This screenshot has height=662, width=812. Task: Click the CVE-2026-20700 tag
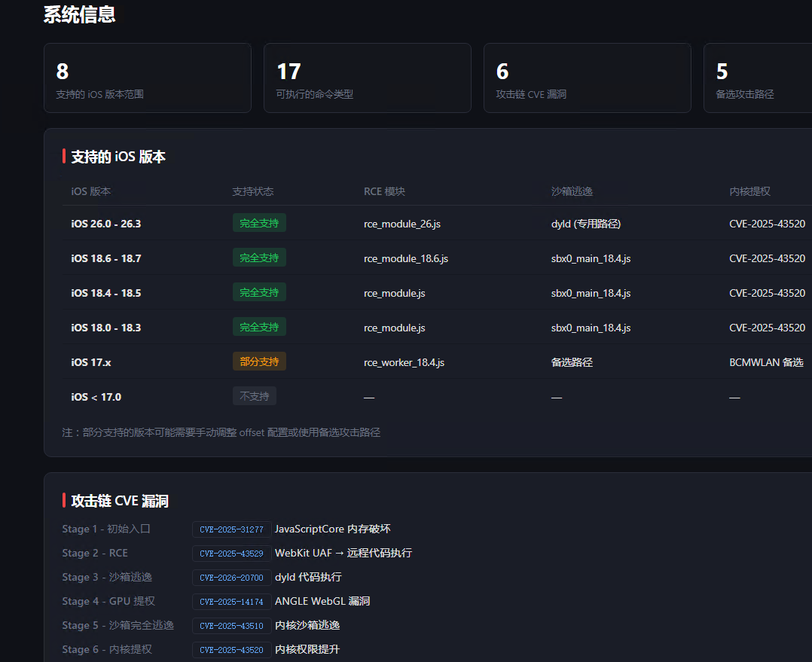coord(231,578)
